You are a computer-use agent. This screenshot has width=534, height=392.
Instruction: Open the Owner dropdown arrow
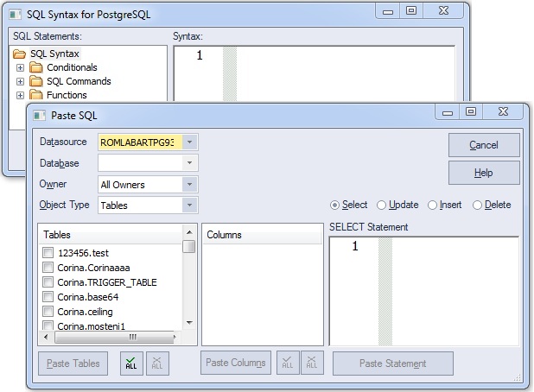(x=190, y=184)
